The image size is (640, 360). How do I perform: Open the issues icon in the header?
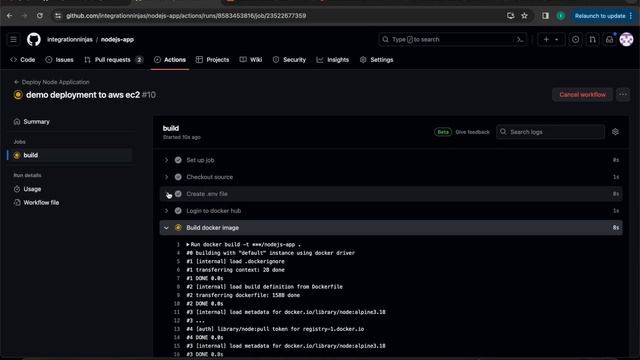[575, 40]
